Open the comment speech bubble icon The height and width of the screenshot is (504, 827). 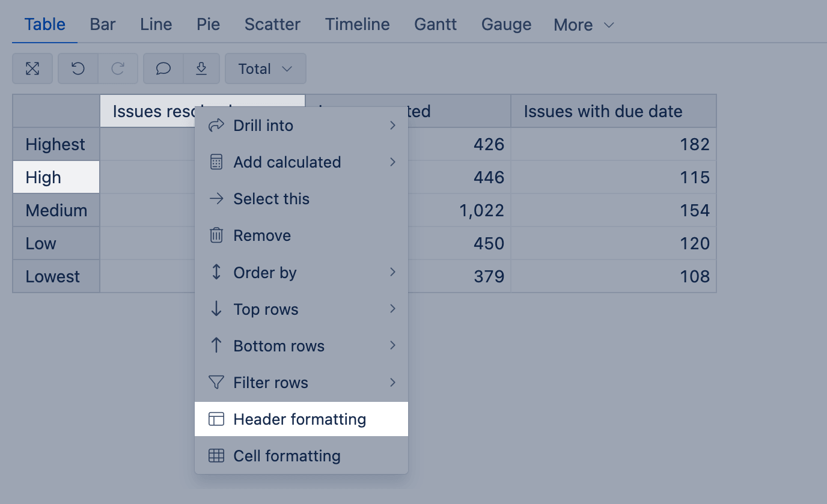tap(163, 68)
